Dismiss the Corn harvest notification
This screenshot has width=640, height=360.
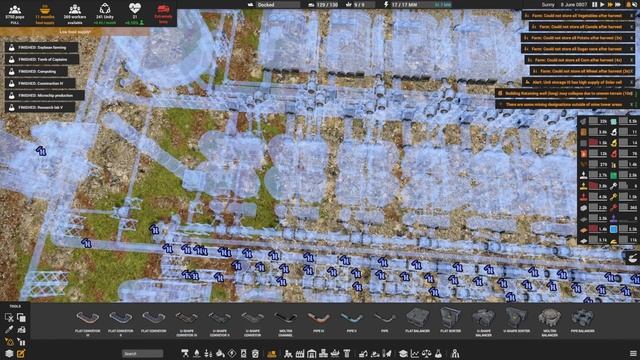(x=631, y=60)
